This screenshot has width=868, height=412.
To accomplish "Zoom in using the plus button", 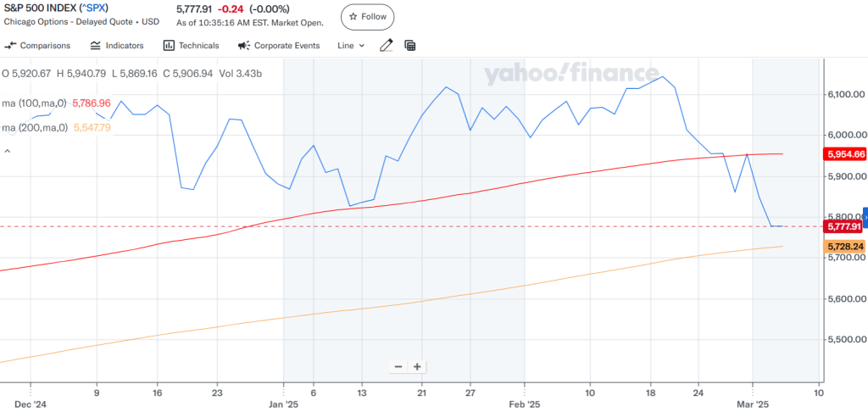I will pyautogui.click(x=417, y=367).
